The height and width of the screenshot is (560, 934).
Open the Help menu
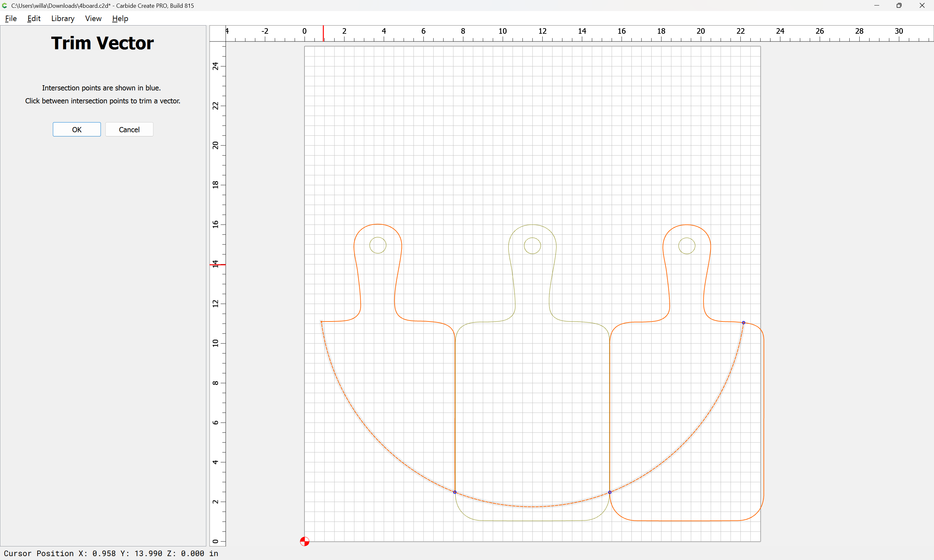tap(120, 18)
